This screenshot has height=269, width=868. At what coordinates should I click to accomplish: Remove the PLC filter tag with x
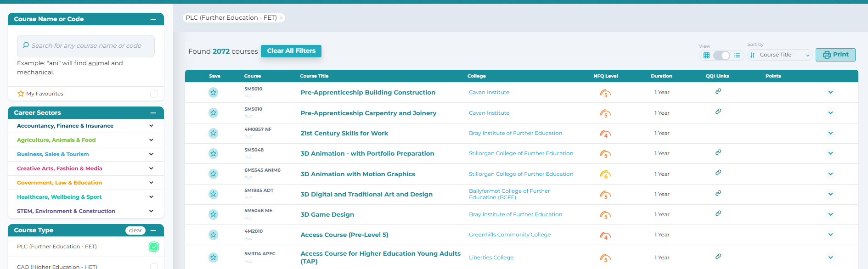click(x=281, y=18)
